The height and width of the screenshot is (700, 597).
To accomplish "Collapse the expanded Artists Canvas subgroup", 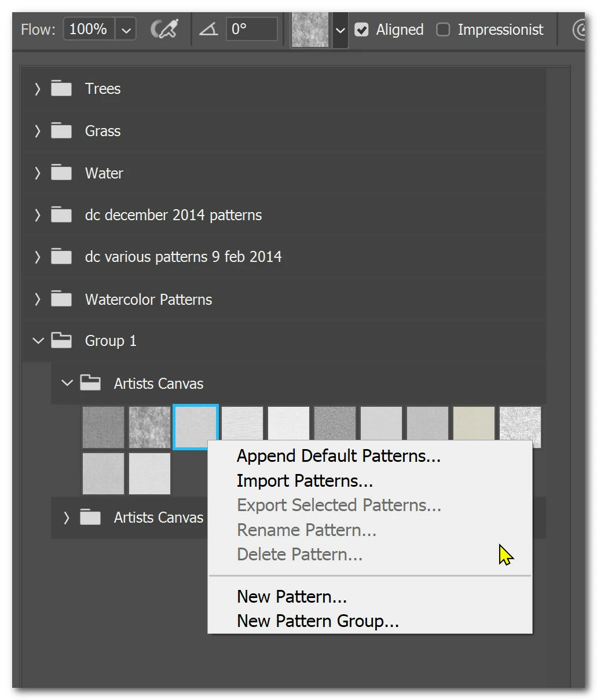I will pyautogui.click(x=67, y=383).
